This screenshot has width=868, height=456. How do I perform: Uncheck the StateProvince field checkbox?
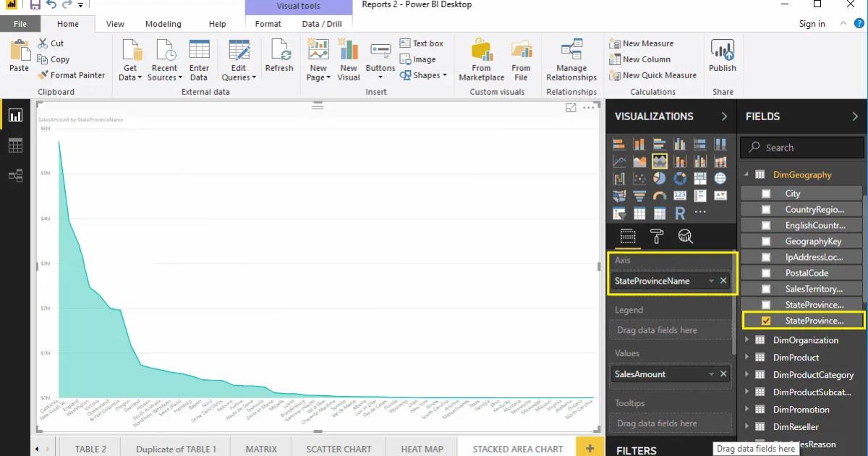[x=765, y=320]
